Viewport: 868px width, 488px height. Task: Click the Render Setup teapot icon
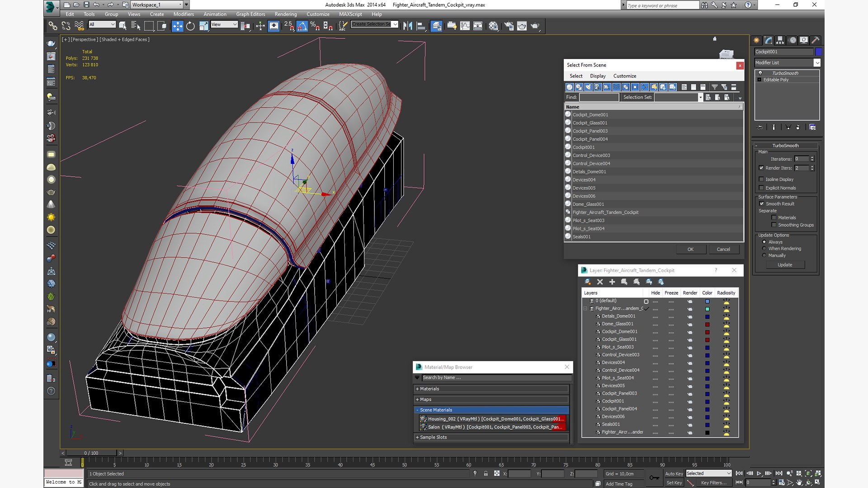click(x=509, y=26)
